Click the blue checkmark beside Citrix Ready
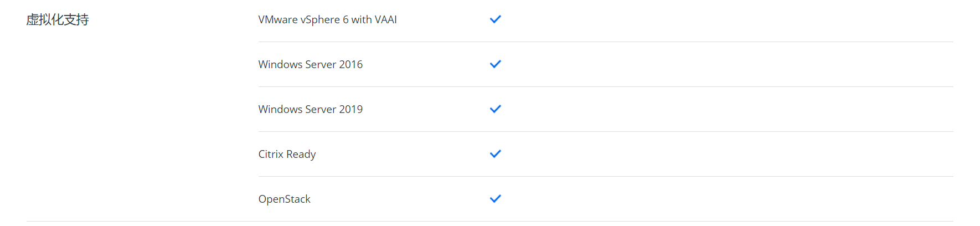Viewport: 980px width, 226px height. point(495,154)
